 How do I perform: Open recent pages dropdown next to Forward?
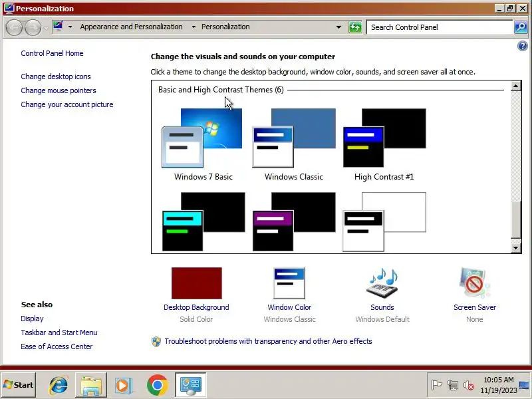[46, 28]
